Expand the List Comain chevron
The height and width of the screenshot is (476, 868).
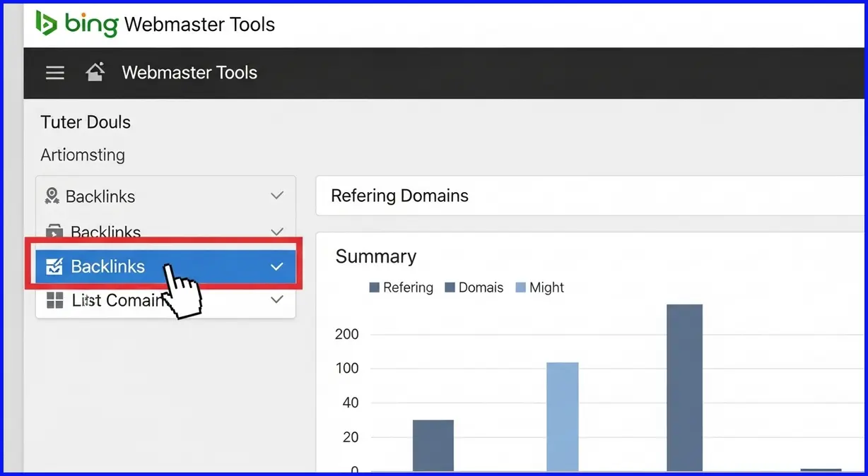coord(277,299)
